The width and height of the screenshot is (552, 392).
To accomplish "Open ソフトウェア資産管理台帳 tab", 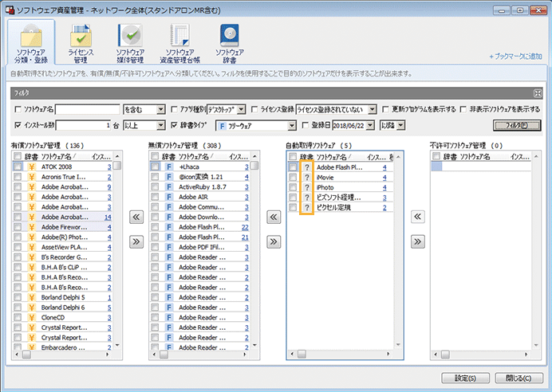I will coord(180,44).
